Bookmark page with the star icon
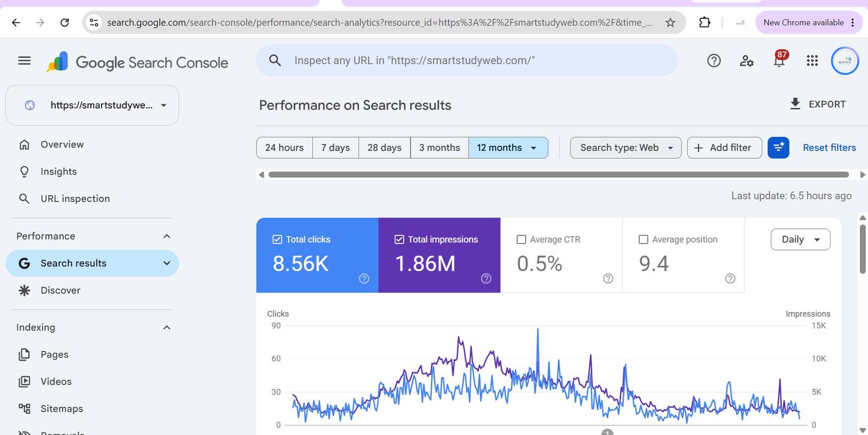Viewport: 868px width, 435px height. click(671, 22)
